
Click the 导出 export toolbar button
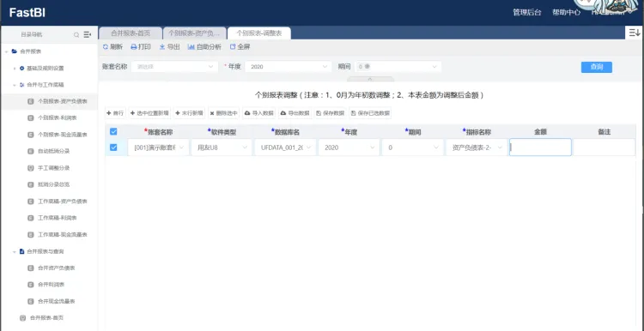coord(169,47)
